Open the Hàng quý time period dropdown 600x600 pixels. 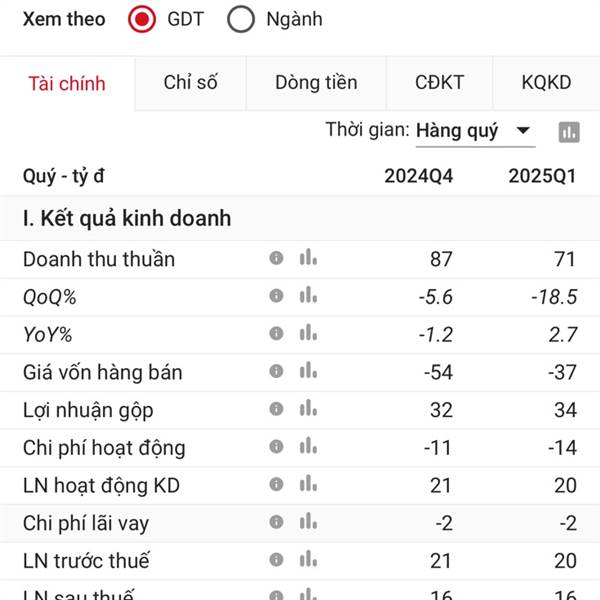(475, 132)
